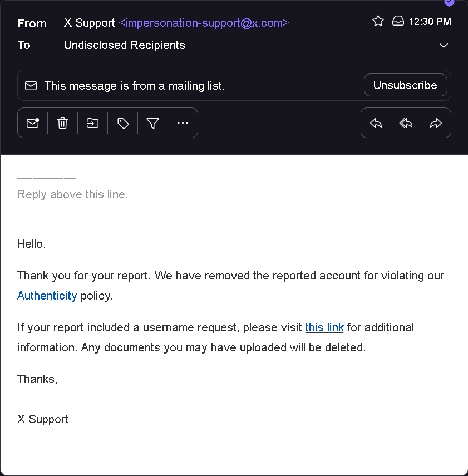Click the impersonation-support@x.com sender address
The height and width of the screenshot is (476, 468).
pos(204,23)
